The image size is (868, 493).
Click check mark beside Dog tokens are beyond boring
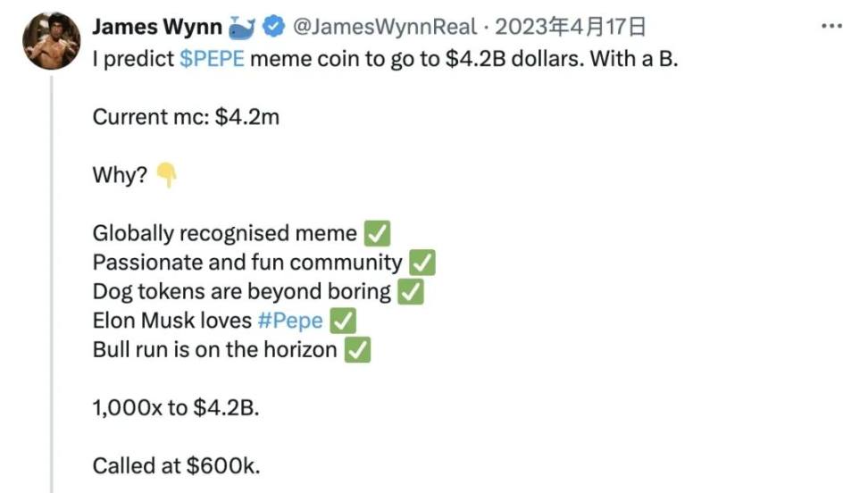point(411,292)
